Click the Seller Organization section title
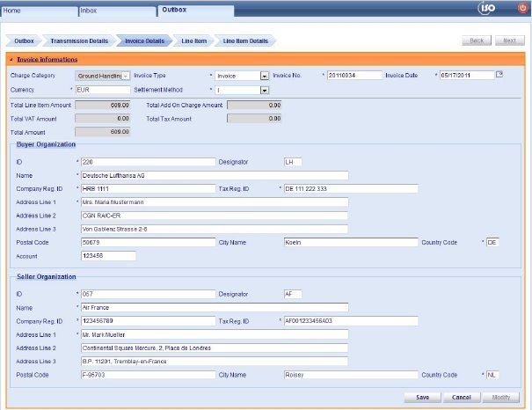 (46, 276)
